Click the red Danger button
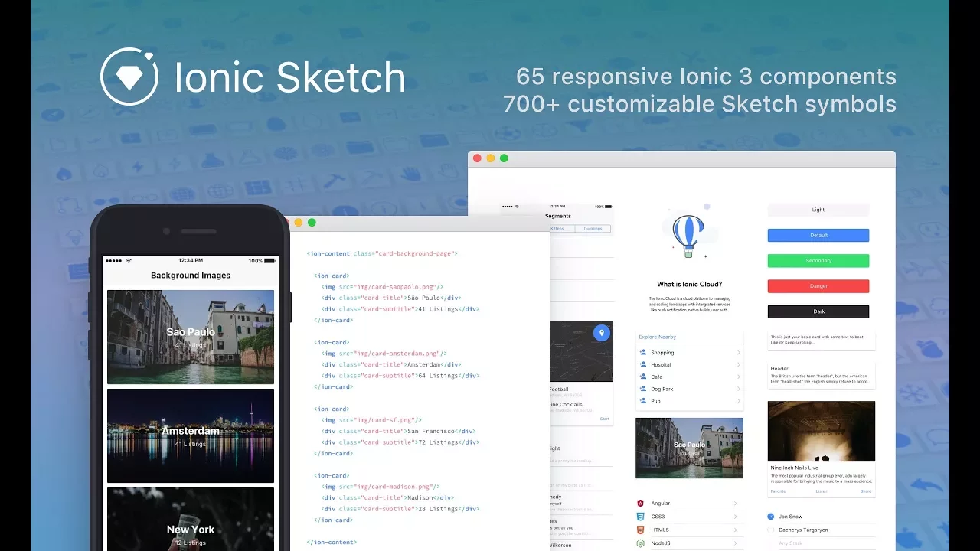980x551 pixels. pyautogui.click(x=818, y=286)
